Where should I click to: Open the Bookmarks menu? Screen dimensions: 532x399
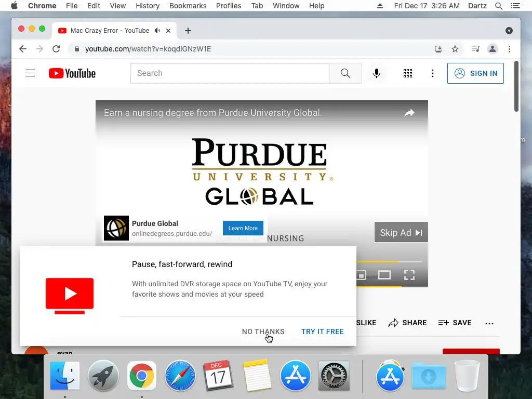coord(188,6)
